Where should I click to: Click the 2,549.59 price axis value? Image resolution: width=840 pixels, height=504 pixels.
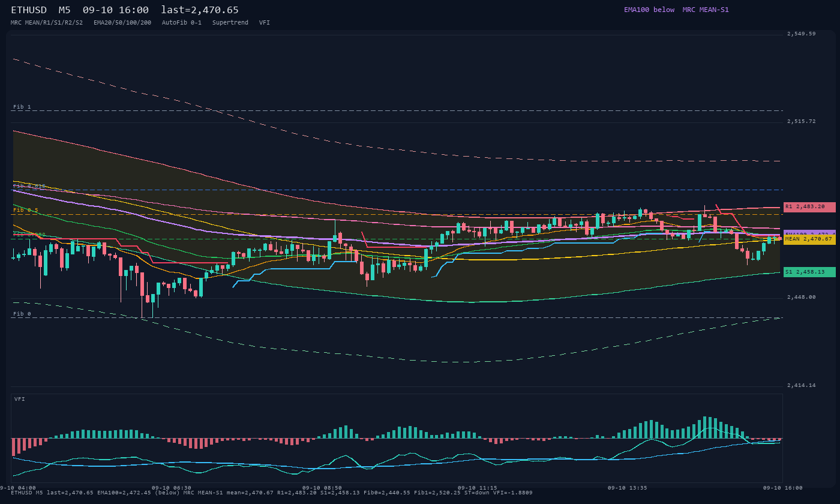coord(802,34)
